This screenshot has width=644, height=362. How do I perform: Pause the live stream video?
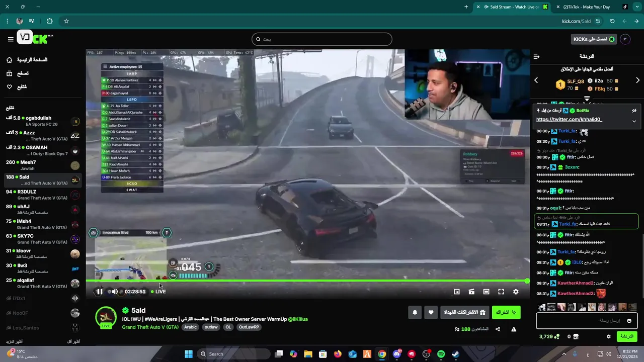point(100,292)
